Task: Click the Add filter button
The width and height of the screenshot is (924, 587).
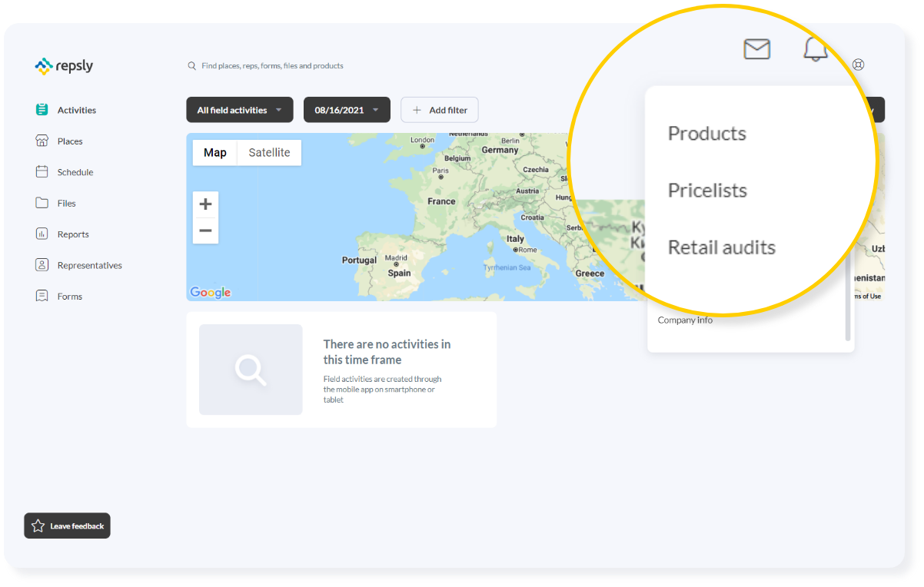Action: click(440, 110)
